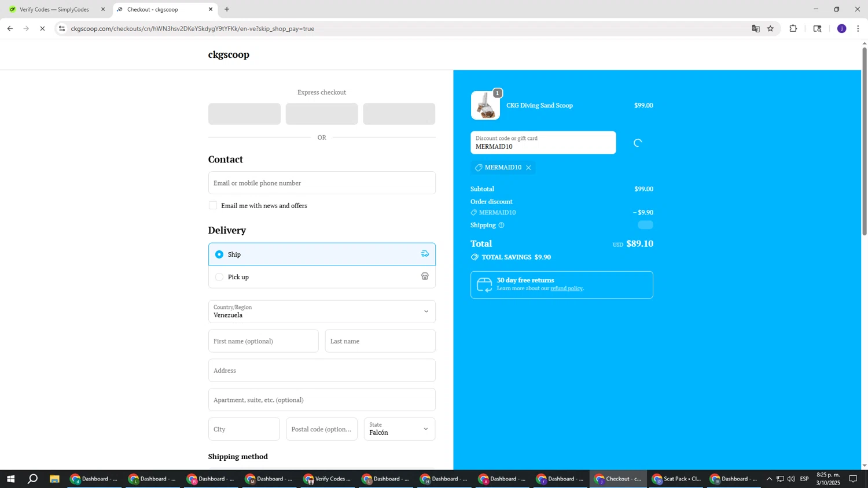This screenshot has width=868, height=488.
Task: Click the delivery truck icon on Ship
Action: pos(425,254)
